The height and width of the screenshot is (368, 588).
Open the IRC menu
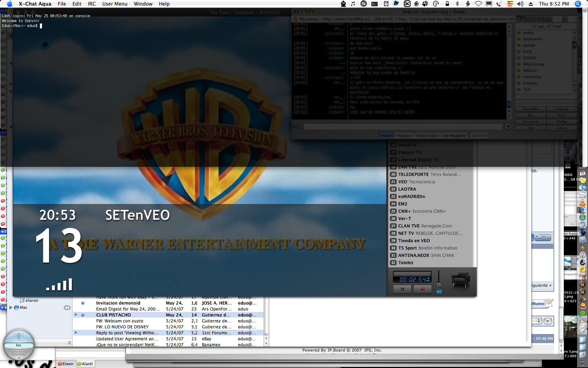(x=92, y=4)
